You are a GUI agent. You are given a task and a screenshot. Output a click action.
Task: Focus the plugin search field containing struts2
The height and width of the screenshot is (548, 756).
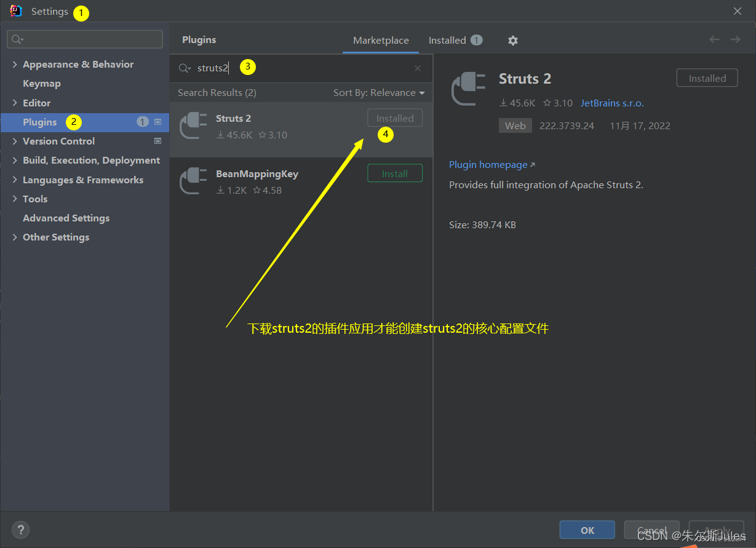click(x=301, y=68)
